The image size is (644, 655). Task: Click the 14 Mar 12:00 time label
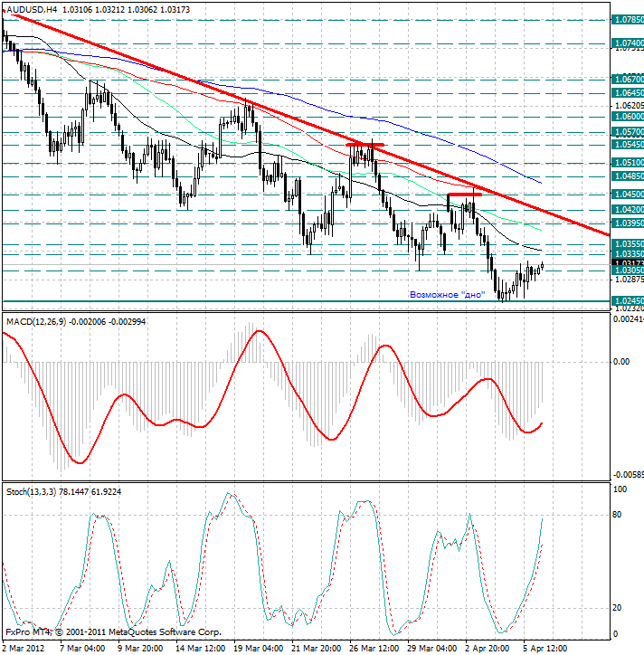point(201,649)
